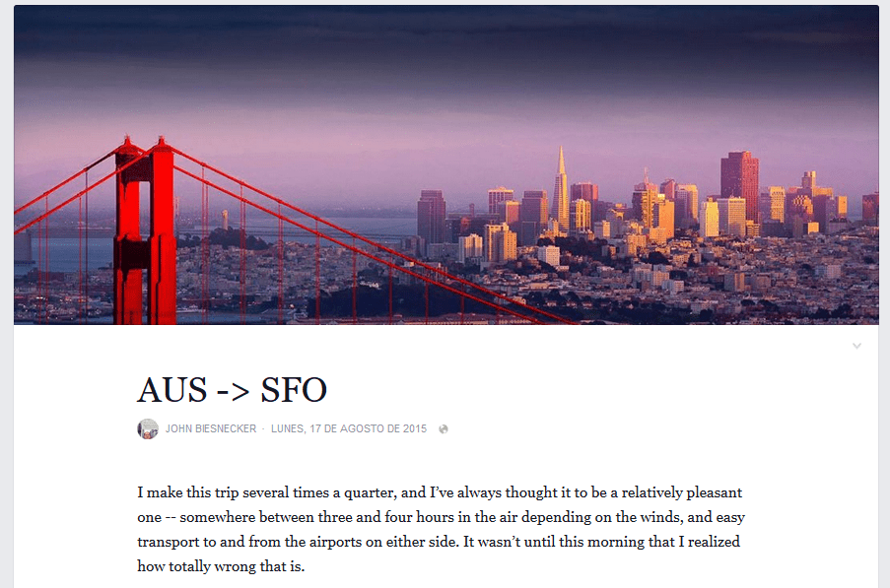Open the San Francisco cover photo
Screen dimensions: 890x588
[446, 165]
